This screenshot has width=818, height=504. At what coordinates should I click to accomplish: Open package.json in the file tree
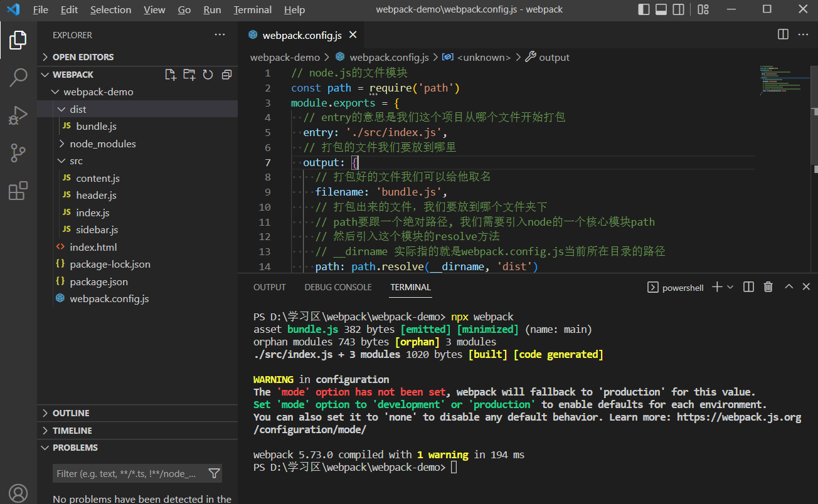click(137, 281)
